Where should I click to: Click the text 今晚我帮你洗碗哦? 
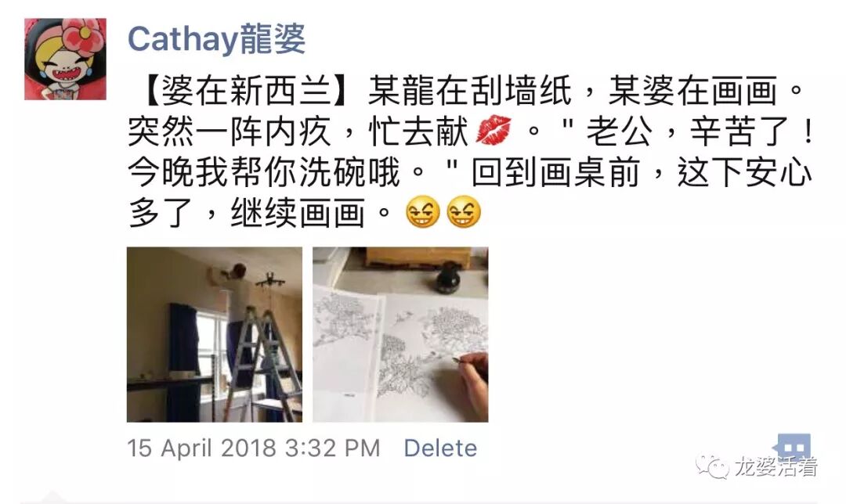coord(265,172)
